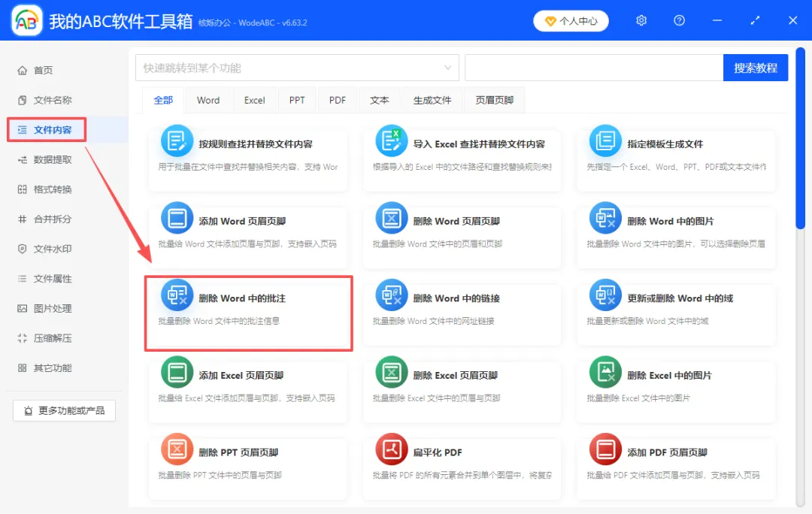The image size is (812, 514).
Task: Click 更多功能或产品 button
Action: (x=64, y=410)
